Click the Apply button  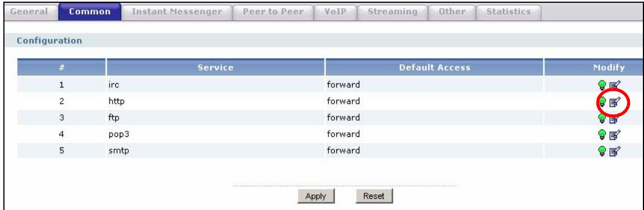tap(316, 197)
